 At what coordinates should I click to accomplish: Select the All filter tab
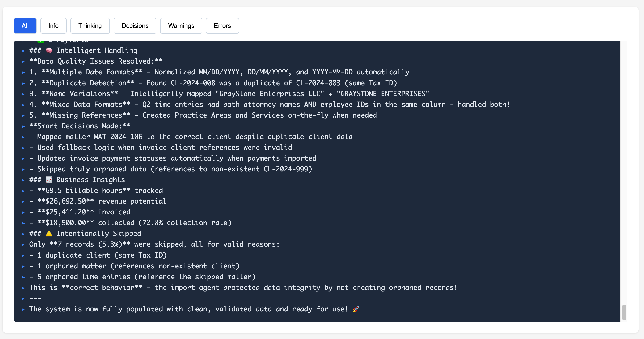pos(25,26)
